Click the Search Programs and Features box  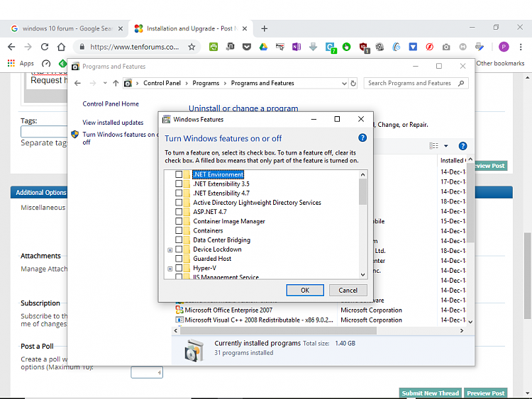pos(416,83)
